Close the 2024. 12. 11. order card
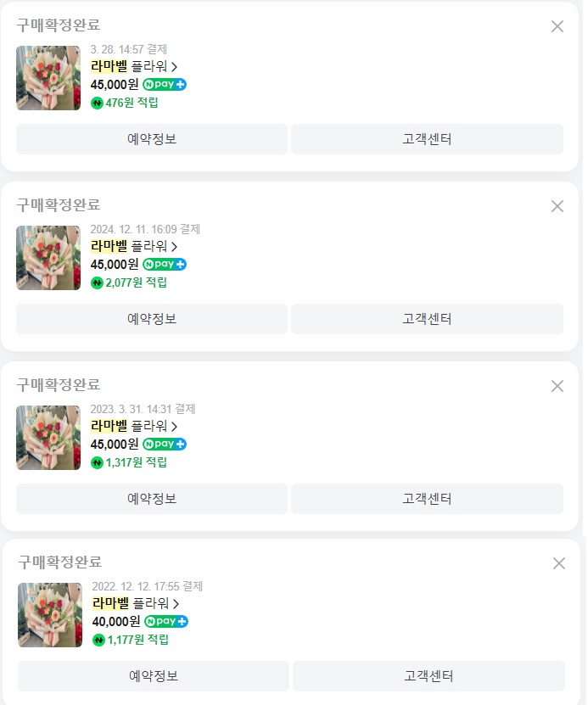The image size is (588, 705). coord(557,206)
